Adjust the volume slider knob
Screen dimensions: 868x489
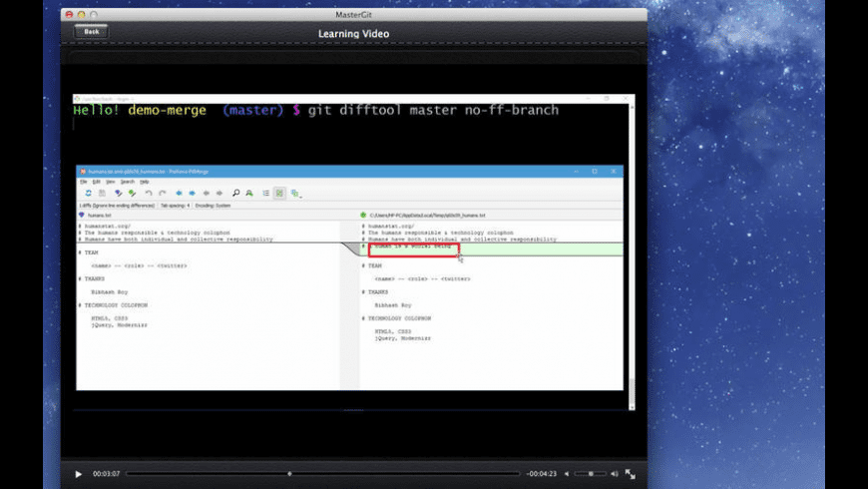point(591,473)
